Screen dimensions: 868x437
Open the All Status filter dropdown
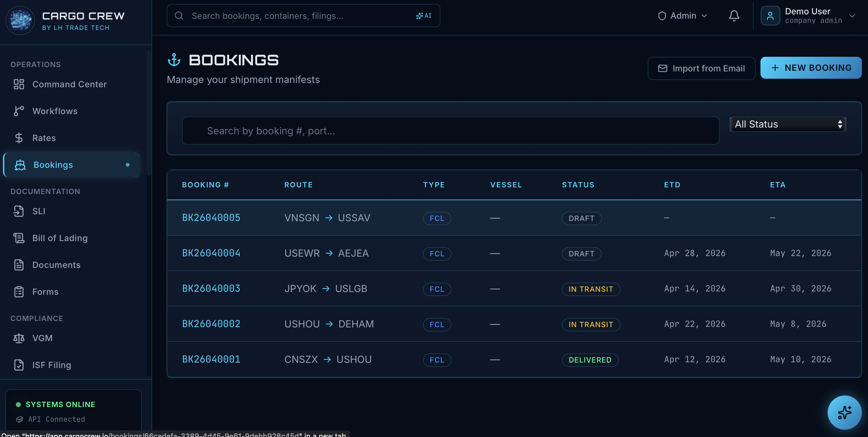coord(787,124)
